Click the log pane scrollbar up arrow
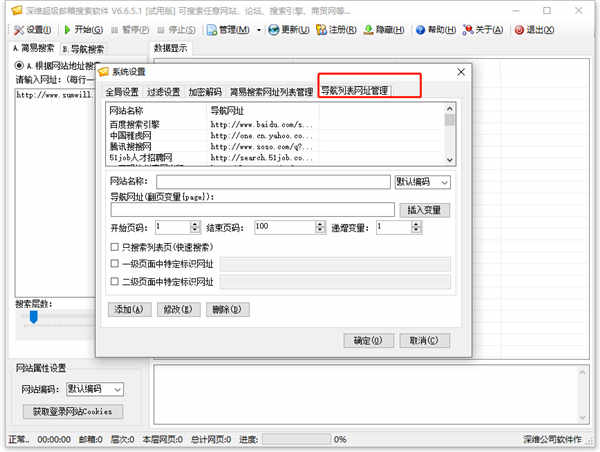This screenshot has height=452, width=600. coord(582,372)
